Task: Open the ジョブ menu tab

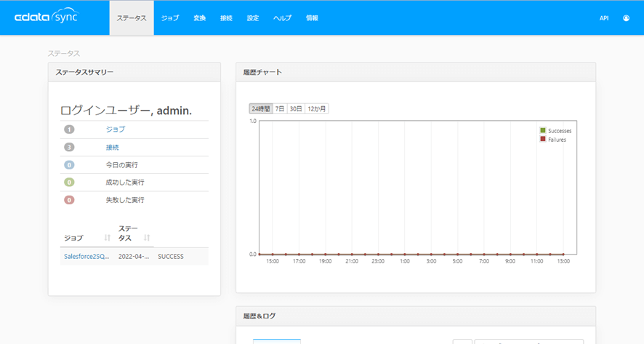Action: (170, 18)
